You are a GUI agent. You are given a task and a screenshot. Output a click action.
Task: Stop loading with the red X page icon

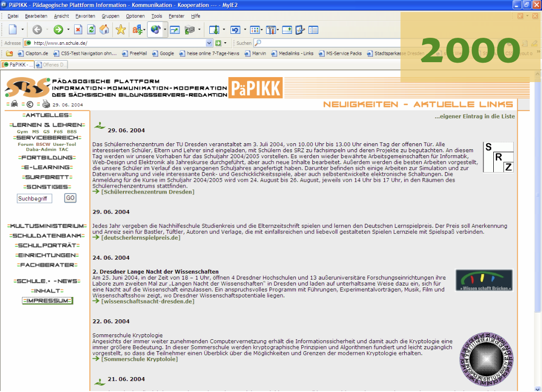(78, 30)
